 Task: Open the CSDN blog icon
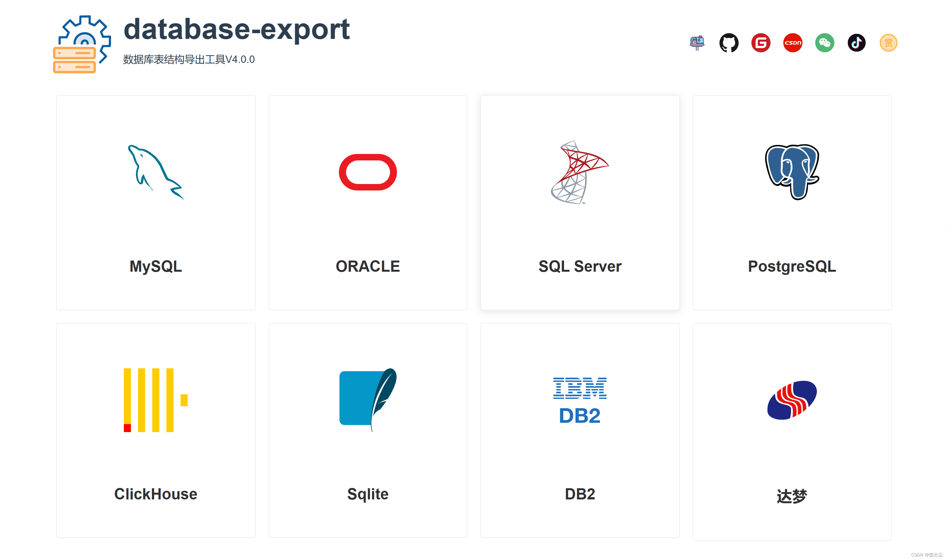[x=793, y=43]
